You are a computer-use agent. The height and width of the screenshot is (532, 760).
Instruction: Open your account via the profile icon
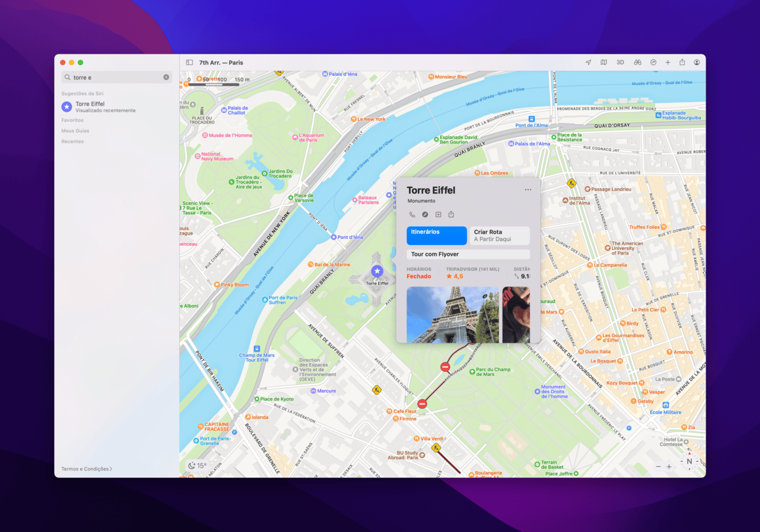[697, 62]
